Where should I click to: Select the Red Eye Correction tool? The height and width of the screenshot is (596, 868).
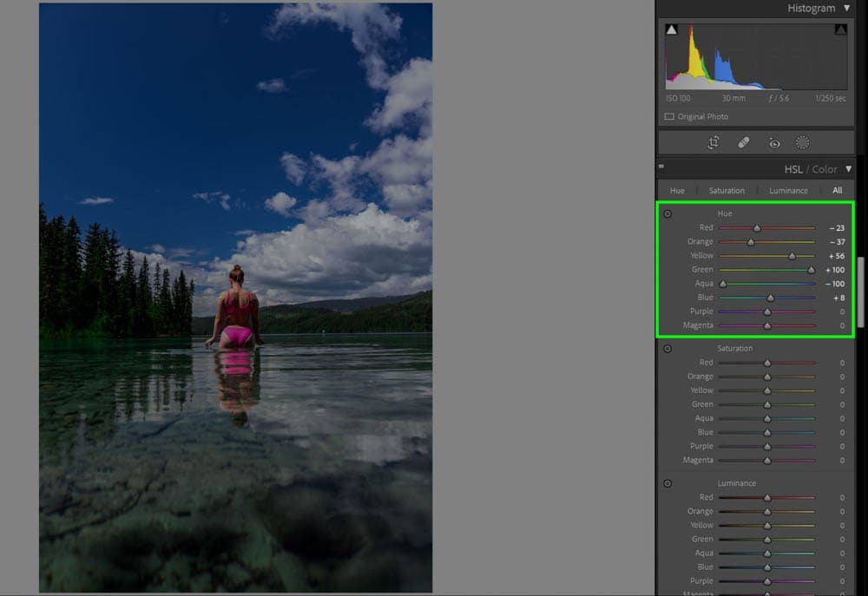tap(774, 143)
